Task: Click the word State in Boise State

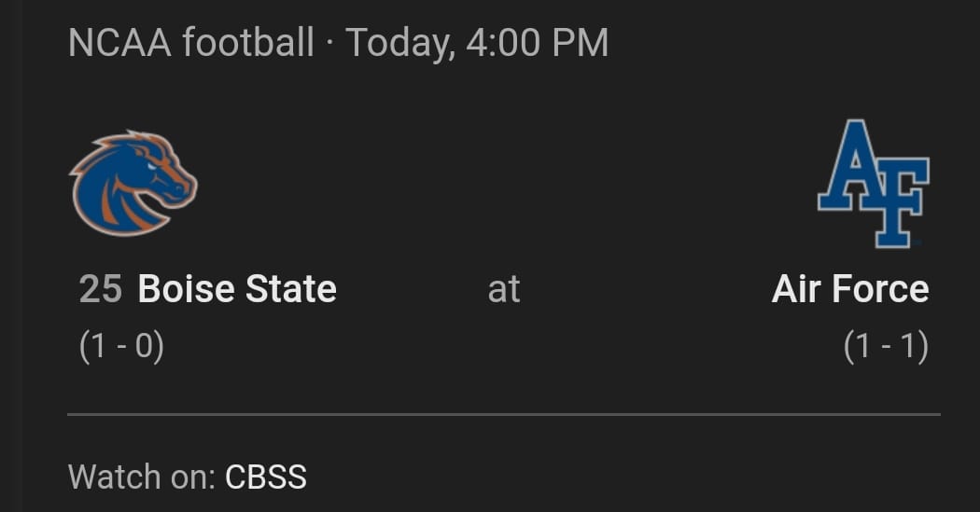Action: pyautogui.click(x=290, y=289)
